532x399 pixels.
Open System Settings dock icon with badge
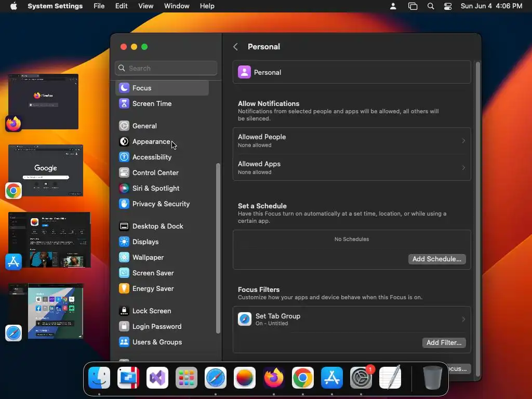pyautogui.click(x=361, y=378)
